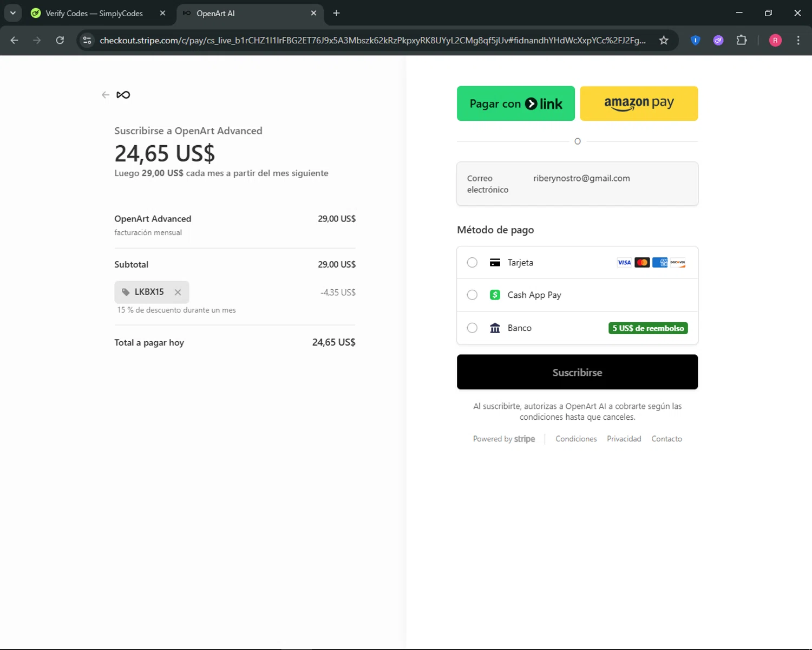Go back using the browser back arrow

(15, 40)
